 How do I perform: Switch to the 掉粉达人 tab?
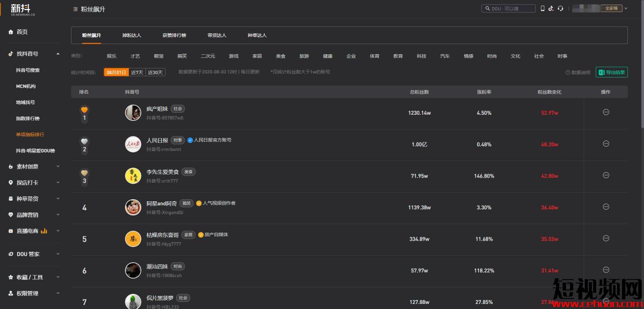[x=132, y=35]
